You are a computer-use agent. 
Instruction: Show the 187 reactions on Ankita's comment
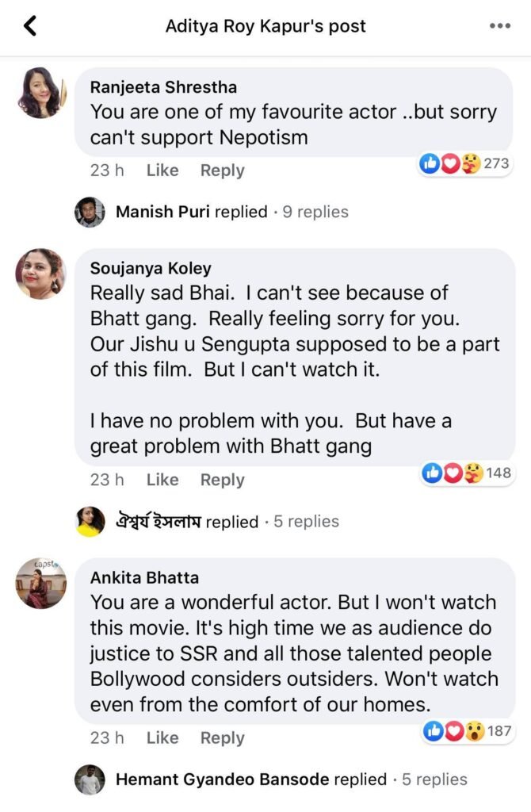(467, 730)
